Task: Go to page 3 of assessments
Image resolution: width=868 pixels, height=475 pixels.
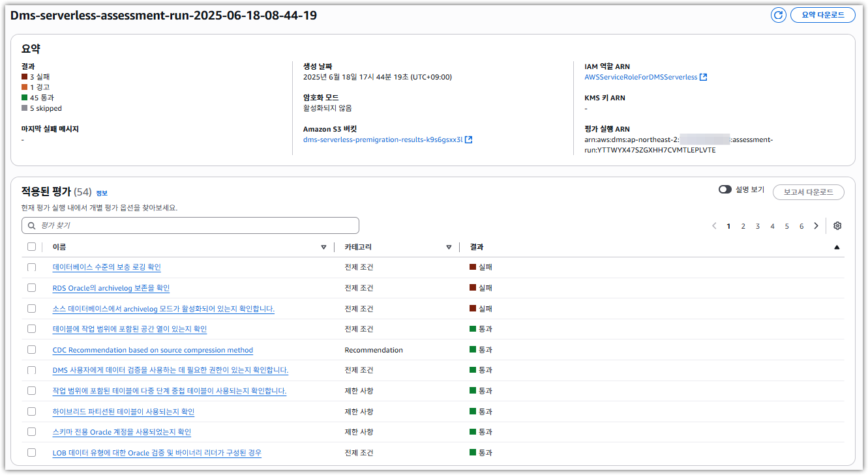Action: pyautogui.click(x=758, y=226)
